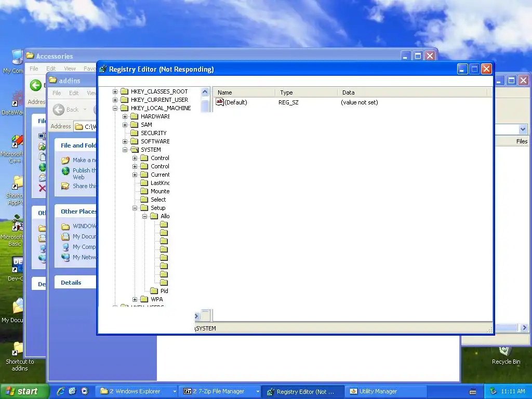The height and width of the screenshot is (399, 532).
Task: Sort by the Name column header
Action: click(244, 92)
